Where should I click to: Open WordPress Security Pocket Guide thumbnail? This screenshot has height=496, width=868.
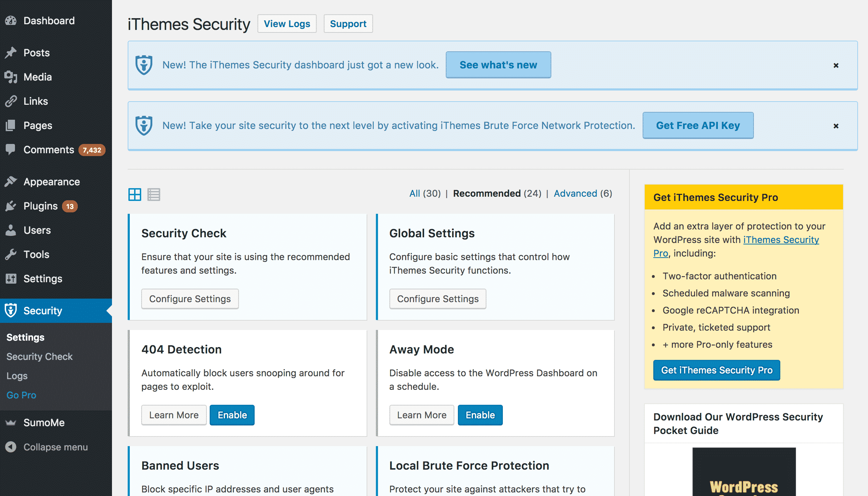click(x=744, y=472)
